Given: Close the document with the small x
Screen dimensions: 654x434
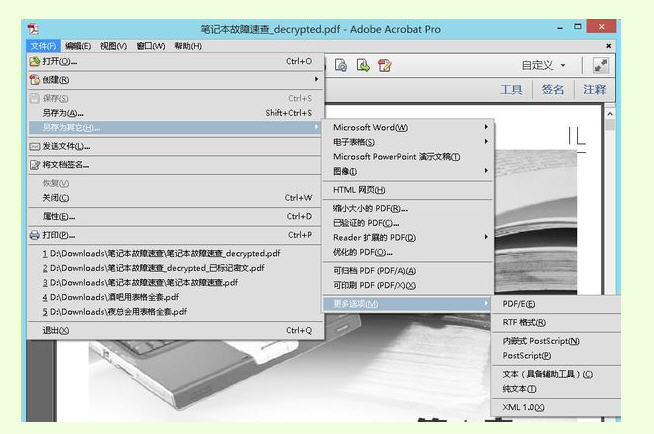Looking at the screenshot, I should tap(609, 46).
